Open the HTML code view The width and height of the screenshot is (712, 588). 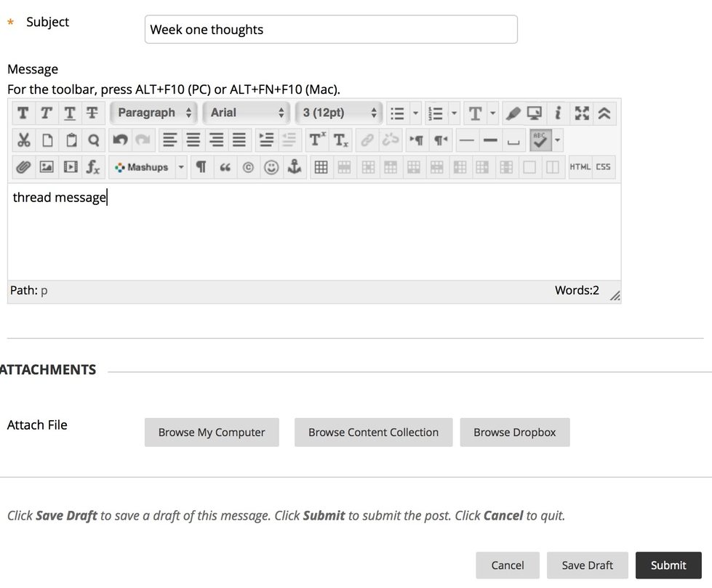tap(580, 167)
